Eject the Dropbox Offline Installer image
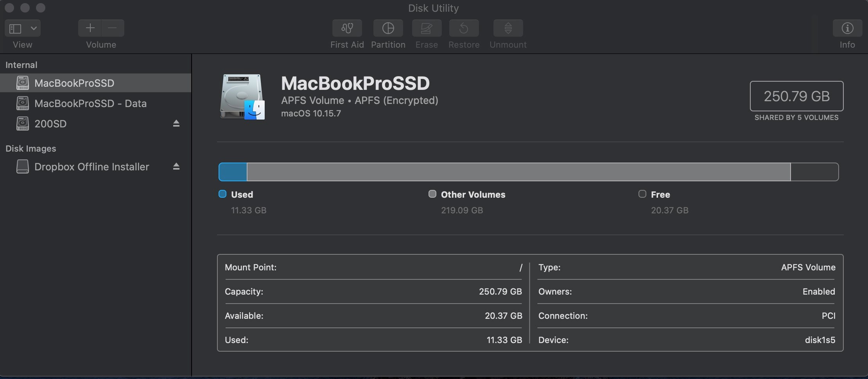Image resolution: width=868 pixels, height=379 pixels. (176, 166)
